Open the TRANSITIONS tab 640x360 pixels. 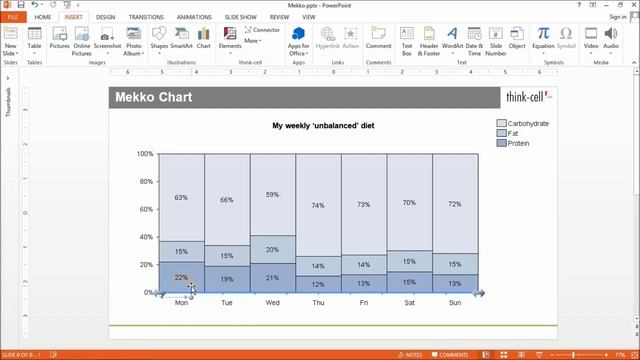[x=146, y=17]
